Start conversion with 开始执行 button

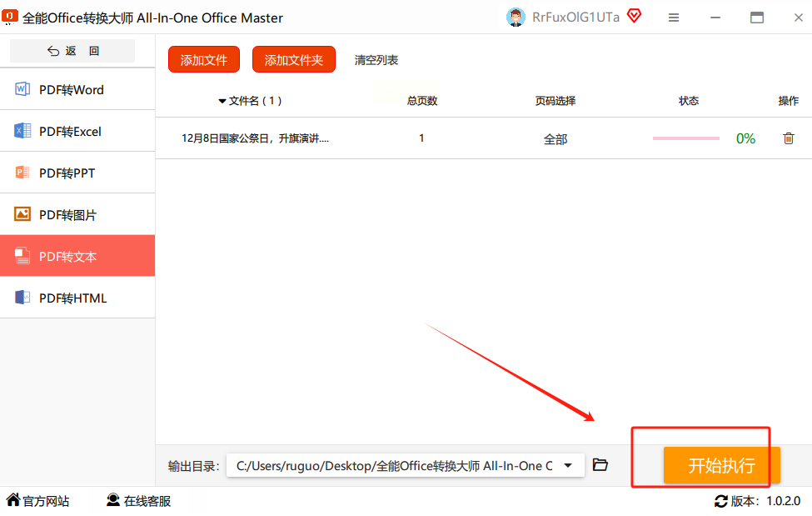pos(722,465)
